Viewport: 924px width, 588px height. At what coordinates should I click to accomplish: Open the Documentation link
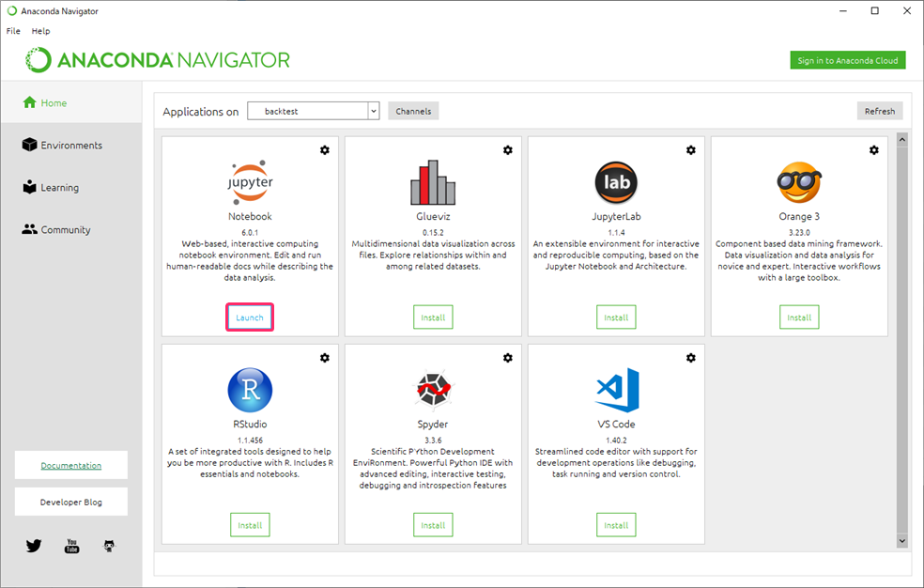pos(71,466)
